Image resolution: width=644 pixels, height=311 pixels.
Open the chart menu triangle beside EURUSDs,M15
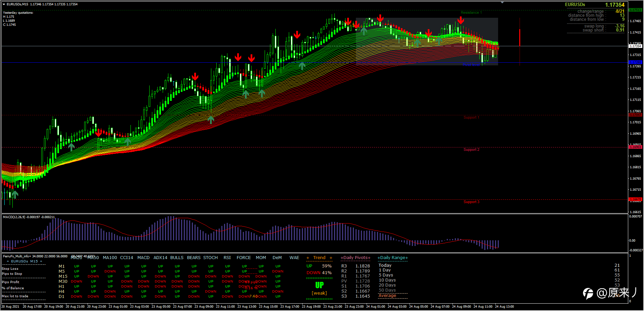(4, 4)
